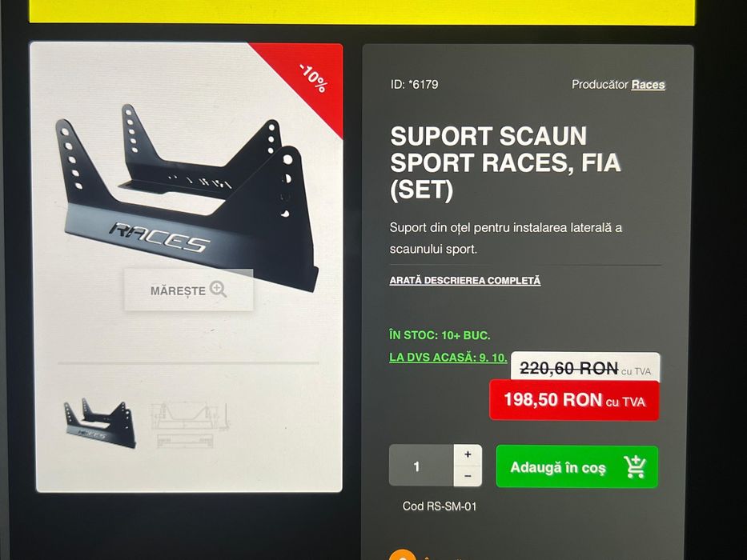Open the LA DVS ACASĂ delivery date link

point(448,357)
